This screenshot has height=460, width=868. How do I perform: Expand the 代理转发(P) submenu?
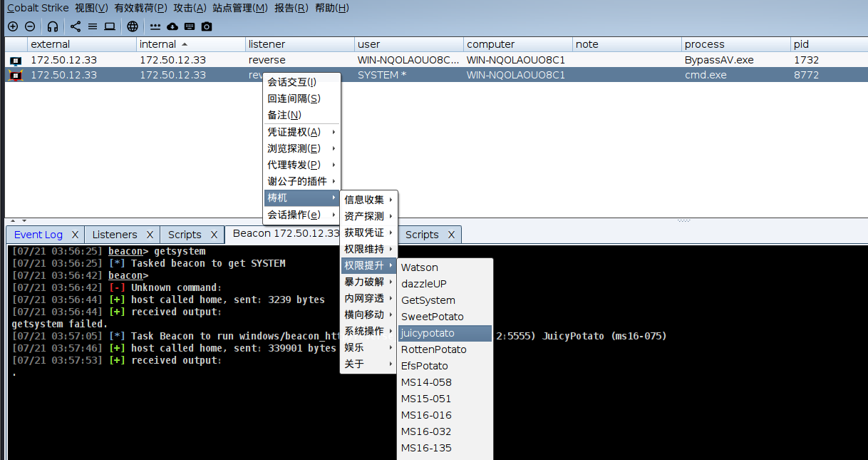coord(302,165)
